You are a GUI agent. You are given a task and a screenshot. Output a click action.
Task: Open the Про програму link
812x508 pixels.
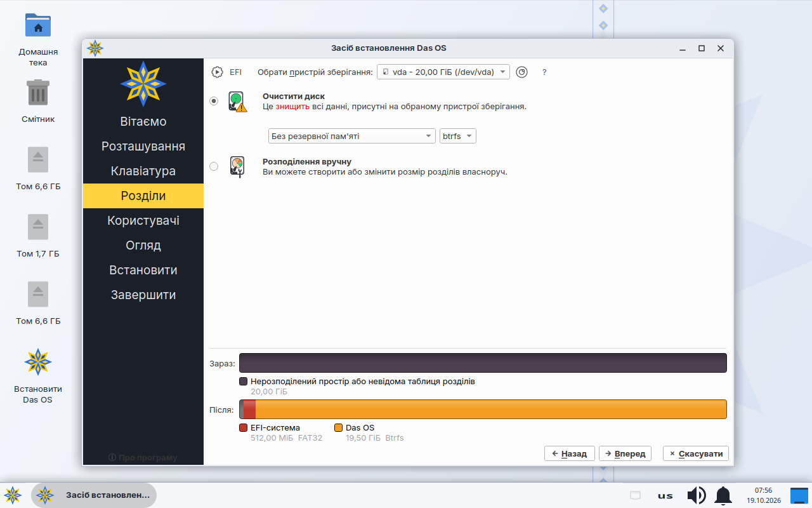click(143, 457)
